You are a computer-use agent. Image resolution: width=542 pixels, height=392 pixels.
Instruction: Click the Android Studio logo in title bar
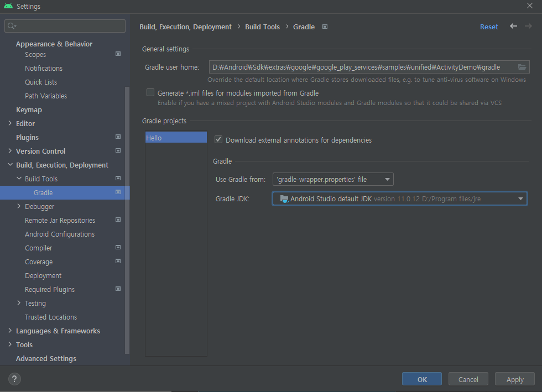point(8,6)
